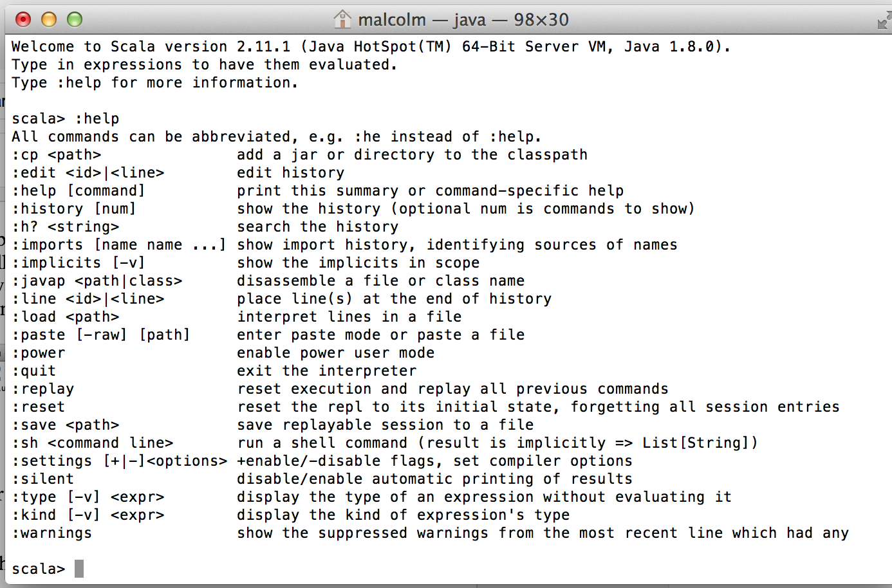892x588 pixels.
Task: Click the ':settings [+|-]<options>' line
Action: [119, 461]
